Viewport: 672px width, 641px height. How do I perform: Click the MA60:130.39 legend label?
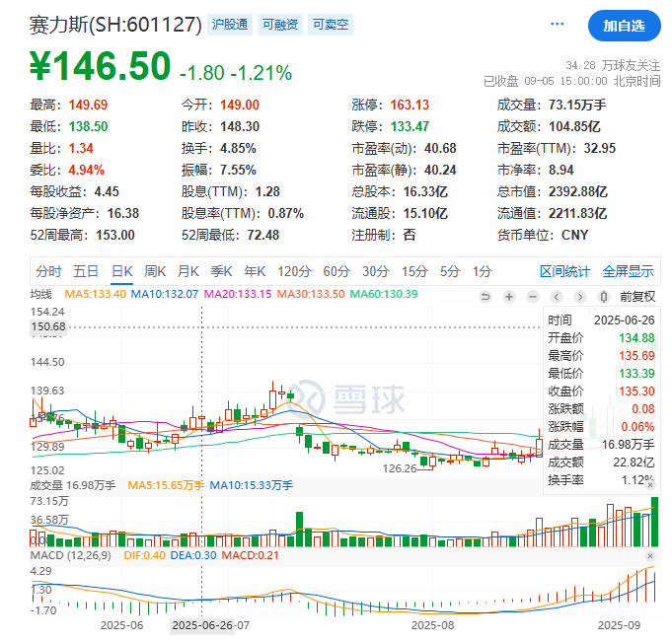384,294
